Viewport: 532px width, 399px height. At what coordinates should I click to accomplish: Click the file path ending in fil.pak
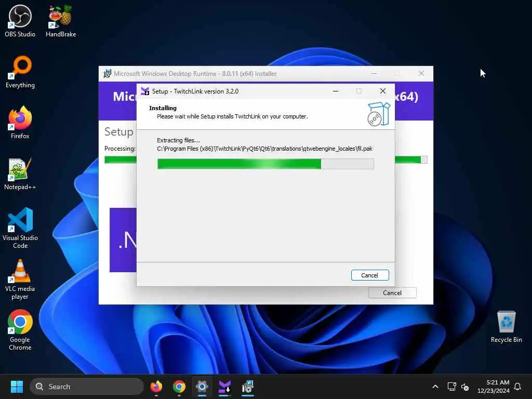click(264, 149)
